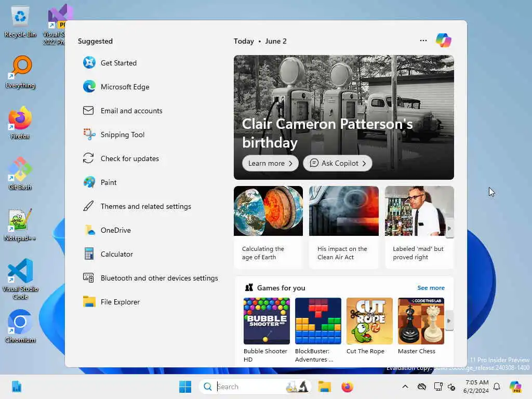Select the Recycle Bin desktop icon

[x=20, y=22]
